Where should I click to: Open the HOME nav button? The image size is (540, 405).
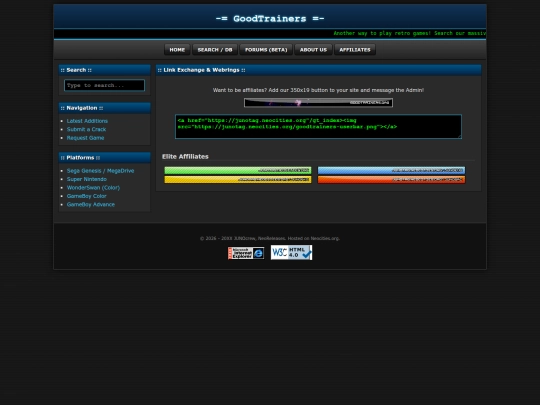pyautogui.click(x=177, y=50)
